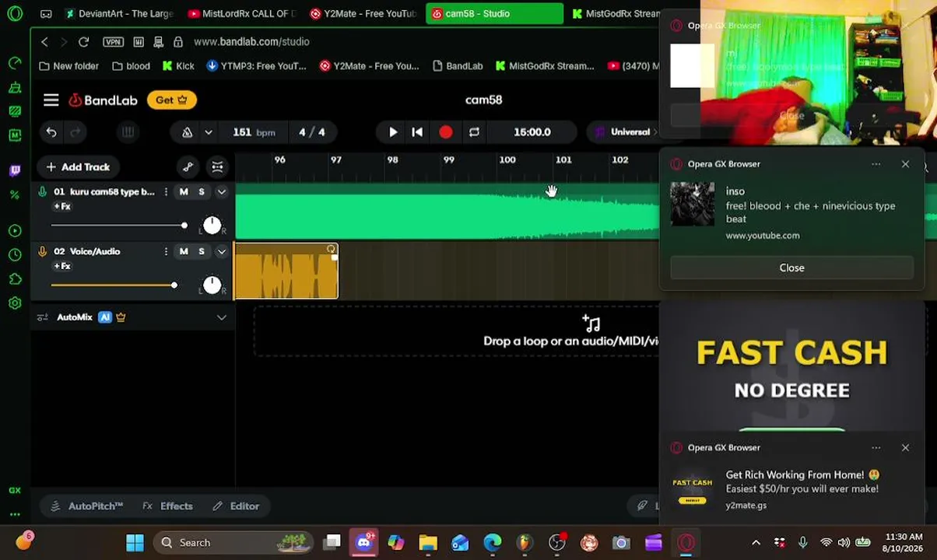Toggle the browser VPN badge

click(x=113, y=42)
